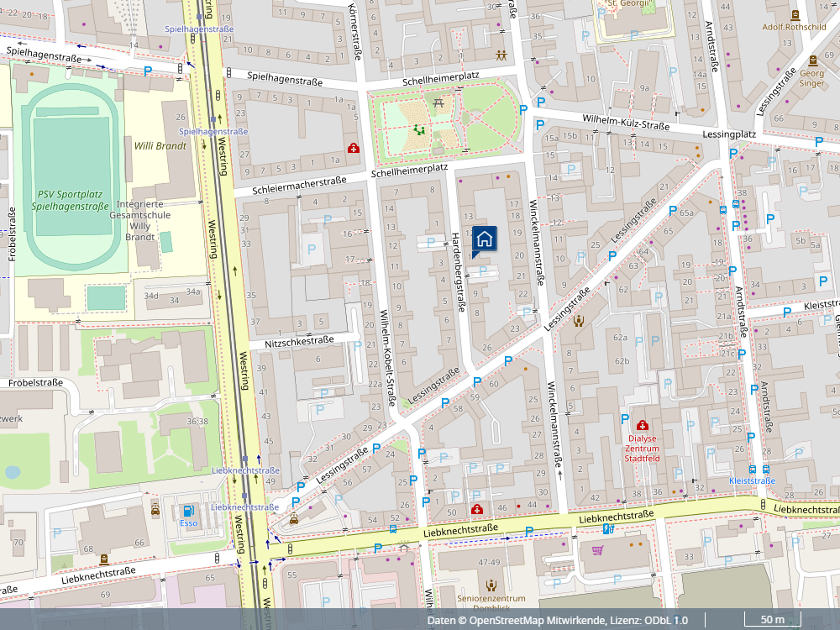Select the red first-aid icon near Schleiermacherstraße
Image resolution: width=840 pixels, height=630 pixels.
[x=354, y=149]
